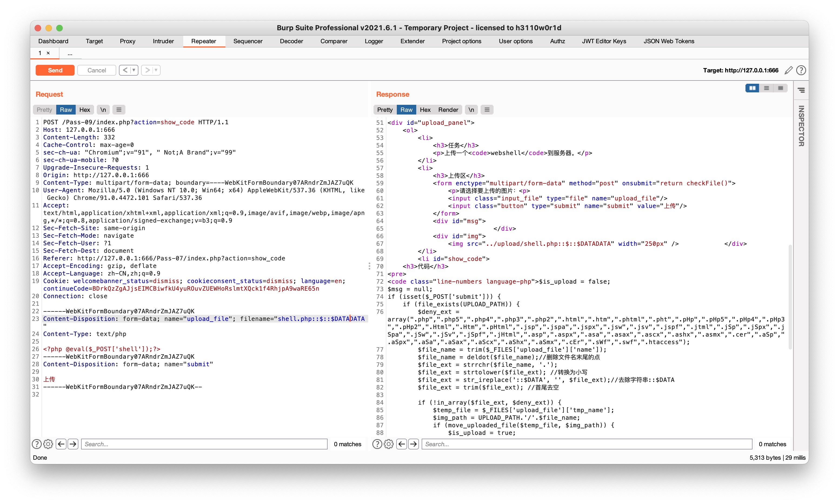Click request search previous match arrow

tap(61, 444)
